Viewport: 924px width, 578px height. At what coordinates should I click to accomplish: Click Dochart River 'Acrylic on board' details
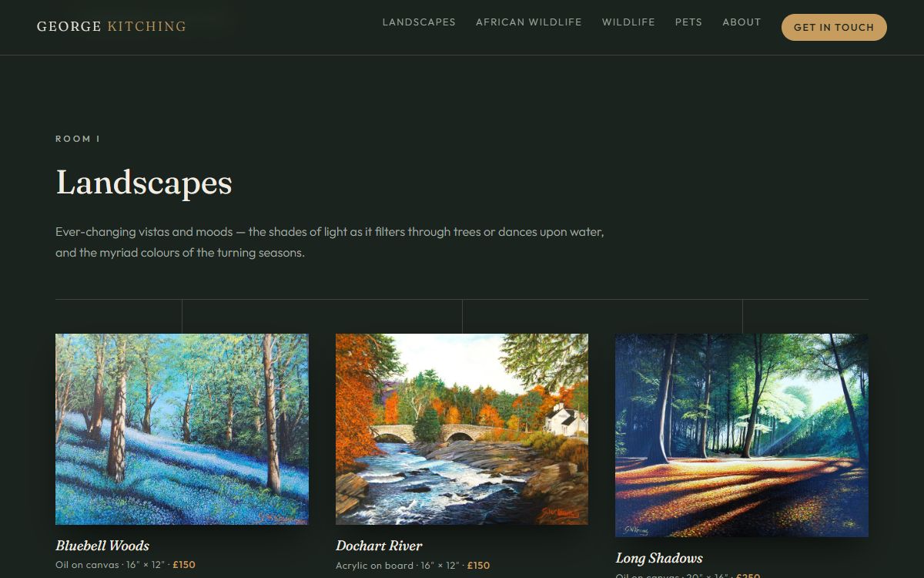pyautogui.click(x=413, y=565)
